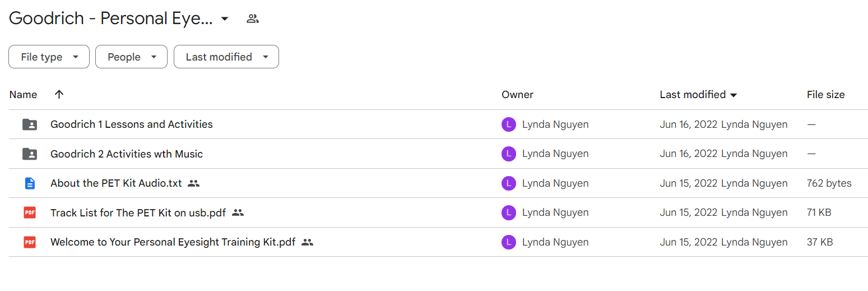Open the Goodrich 1 Lessons and Activities folder
The width and height of the screenshot is (868, 291).
coord(132,124)
